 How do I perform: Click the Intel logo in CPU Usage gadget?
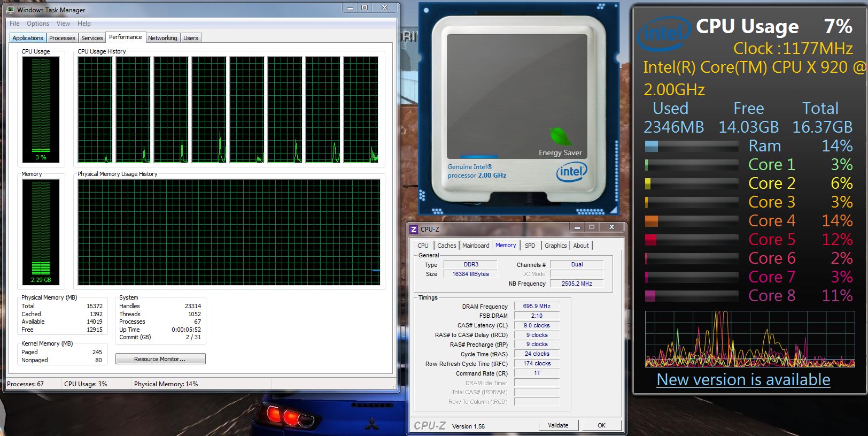coord(664,33)
